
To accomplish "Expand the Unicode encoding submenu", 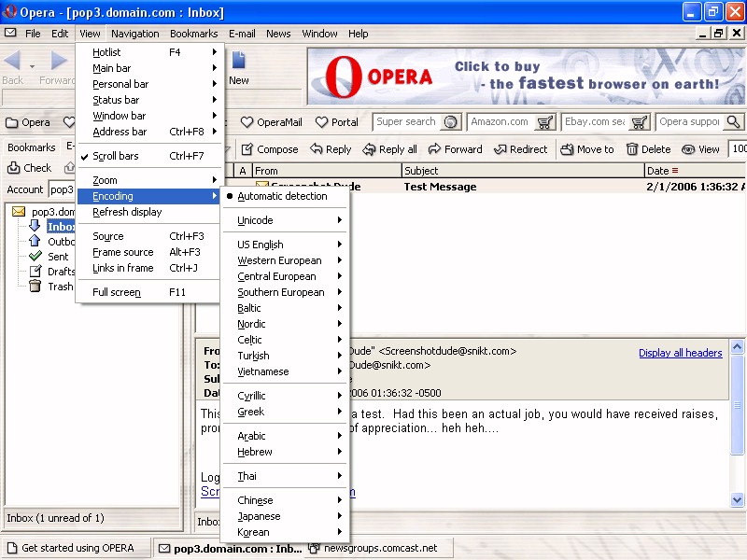I will point(285,220).
